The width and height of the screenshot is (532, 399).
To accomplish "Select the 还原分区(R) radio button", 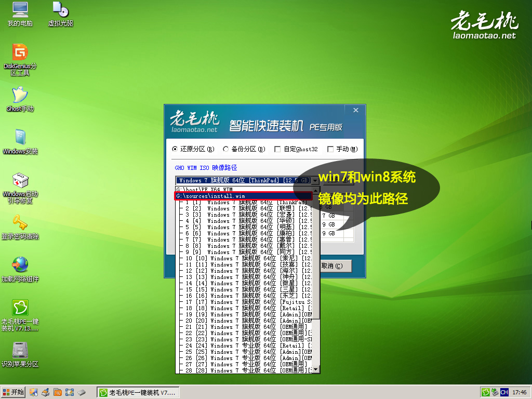I will 175,149.
